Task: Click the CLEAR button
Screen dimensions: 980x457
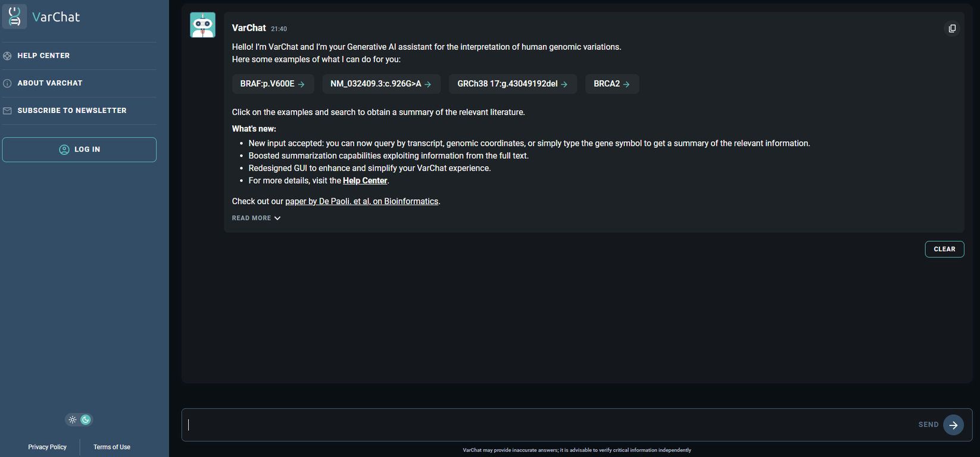Action: tap(944, 249)
